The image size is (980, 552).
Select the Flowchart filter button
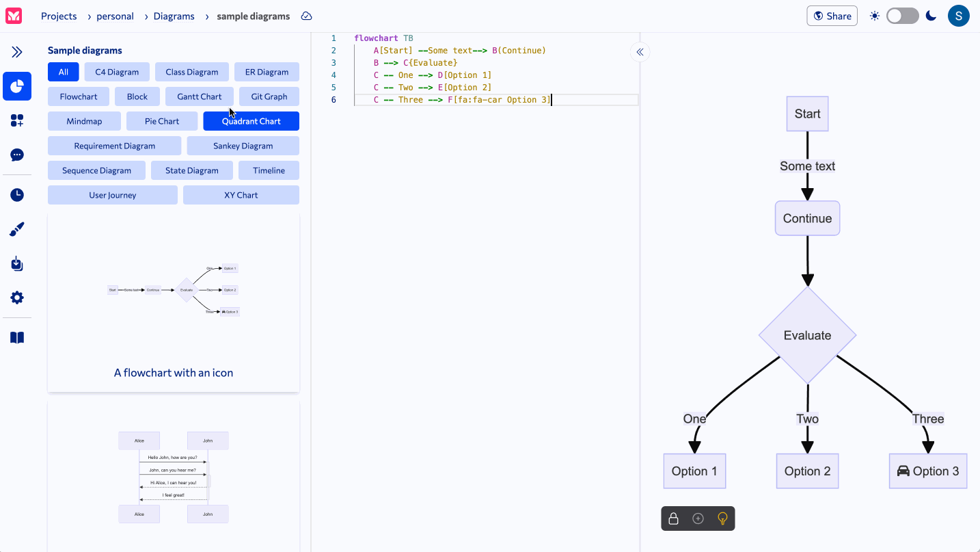[x=78, y=96]
